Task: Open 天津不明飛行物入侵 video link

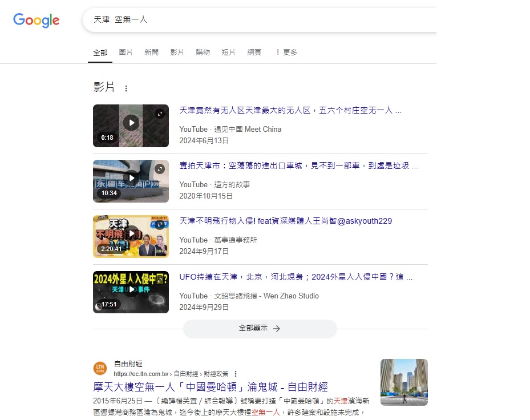Action: [286, 221]
